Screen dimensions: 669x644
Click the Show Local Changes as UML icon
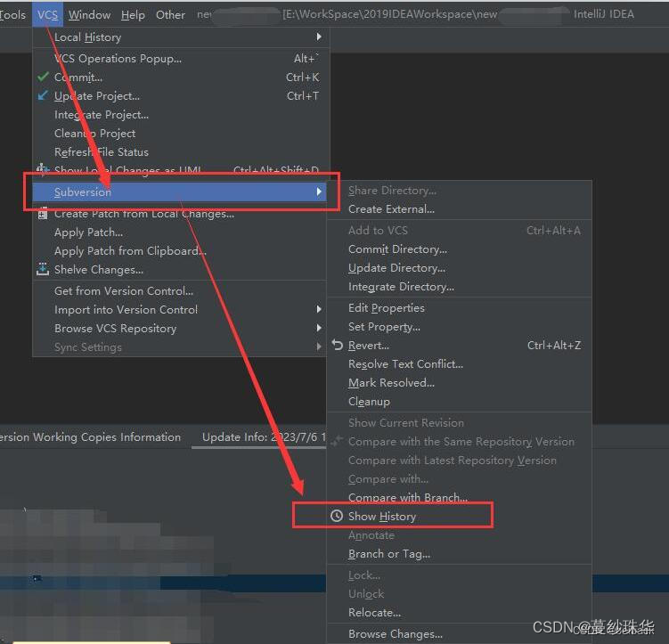(x=42, y=169)
